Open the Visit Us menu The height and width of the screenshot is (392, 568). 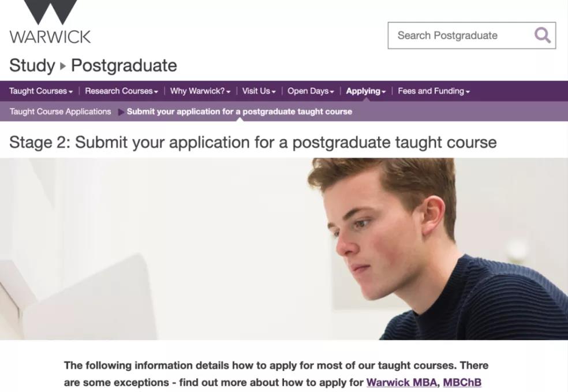259,91
